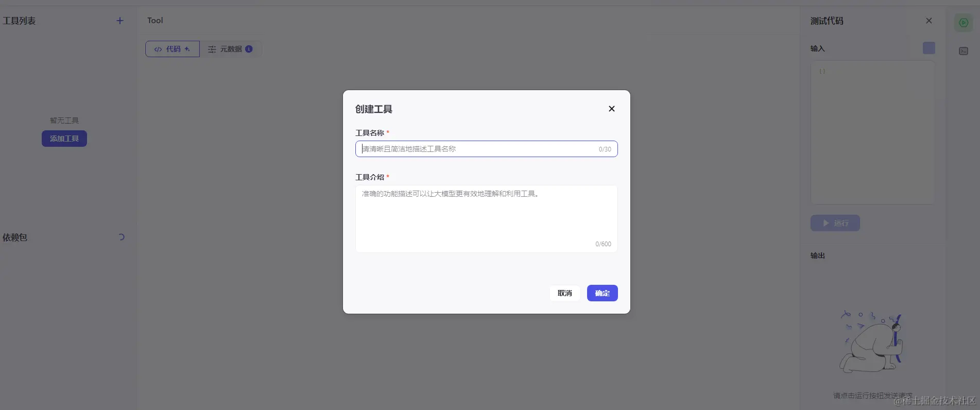Image resolution: width=980 pixels, height=410 pixels.
Task: Click the Tool title text
Action: pyautogui.click(x=155, y=21)
